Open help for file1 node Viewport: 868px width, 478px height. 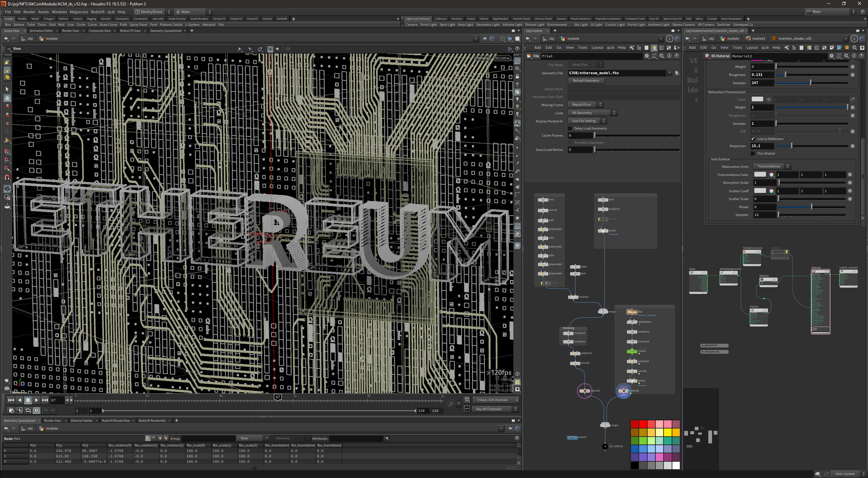[x=677, y=56]
